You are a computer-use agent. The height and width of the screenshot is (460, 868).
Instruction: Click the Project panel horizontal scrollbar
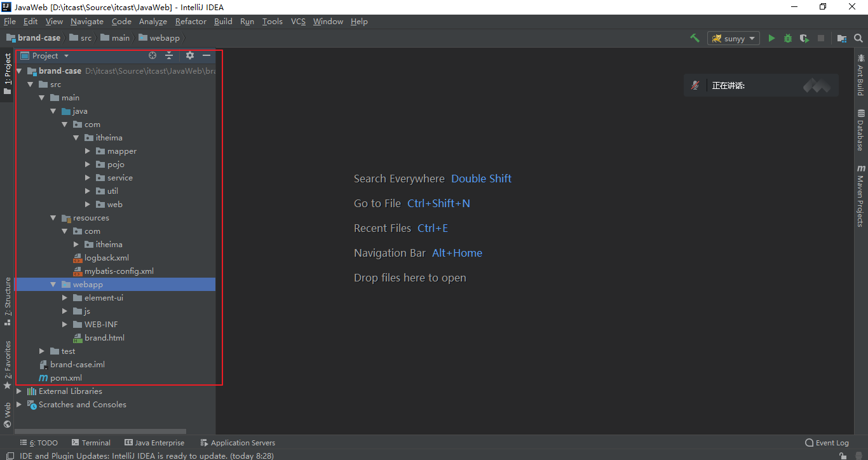click(100, 431)
